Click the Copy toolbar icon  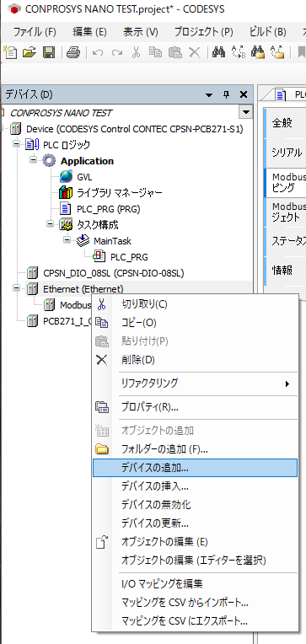[x=155, y=52]
